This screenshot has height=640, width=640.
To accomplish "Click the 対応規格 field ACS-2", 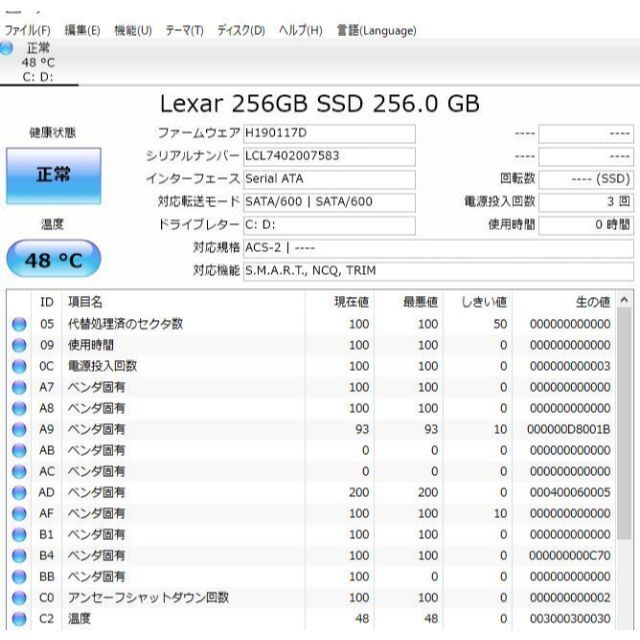I will click(438, 249).
